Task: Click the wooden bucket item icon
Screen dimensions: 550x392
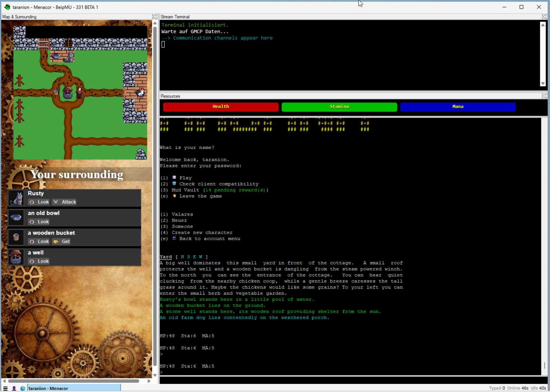Action: pyautogui.click(x=16, y=237)
